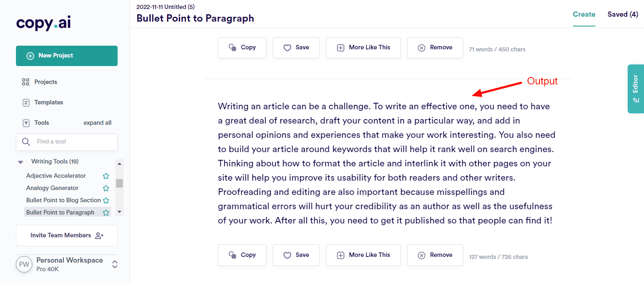The image size is (644, 283).
Task: Click the X icon on the bottom Remove button
Action: [x=421, y=255]
